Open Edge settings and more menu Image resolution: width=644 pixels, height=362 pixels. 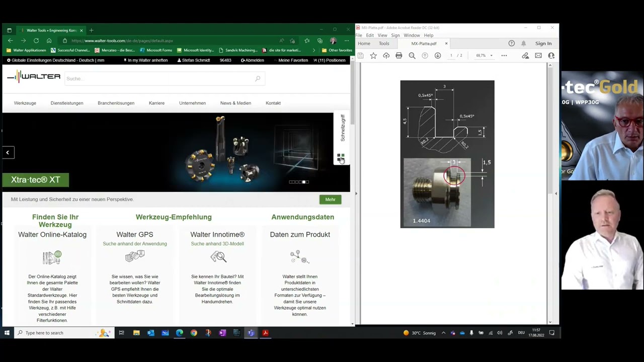click(347, 41)
